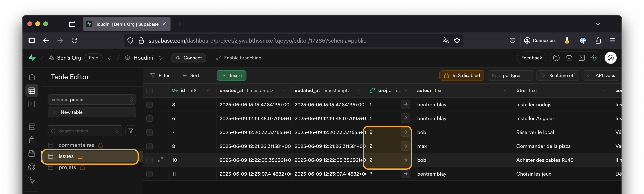Expand organization switcher next to Ben's Org
The image size is (644, 194).
click(x=109, y=58)
